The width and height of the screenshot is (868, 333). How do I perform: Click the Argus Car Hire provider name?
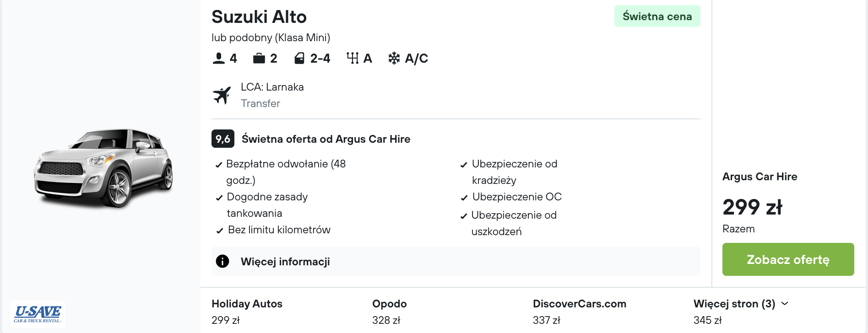(759, 177)
